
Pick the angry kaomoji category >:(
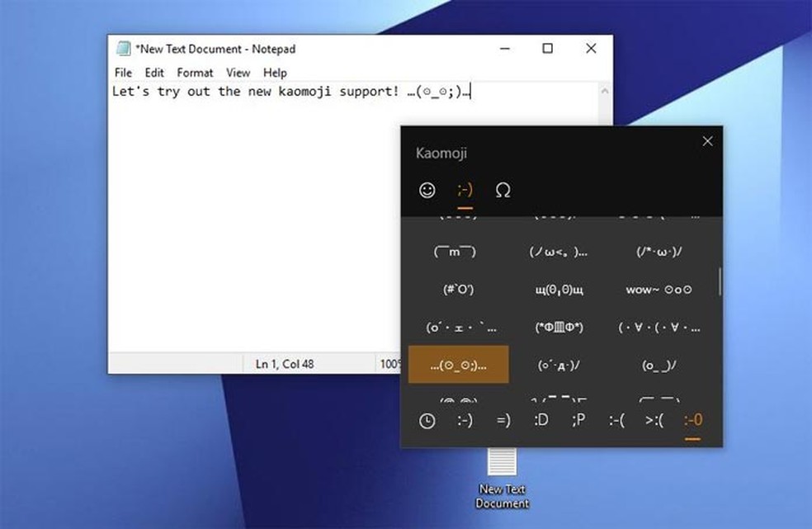point(654,421)
